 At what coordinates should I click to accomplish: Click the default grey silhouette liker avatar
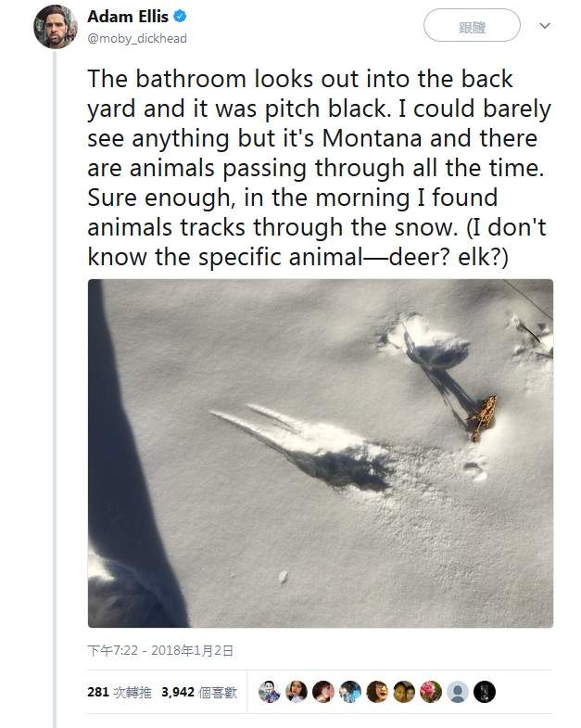tap(458, 692)
